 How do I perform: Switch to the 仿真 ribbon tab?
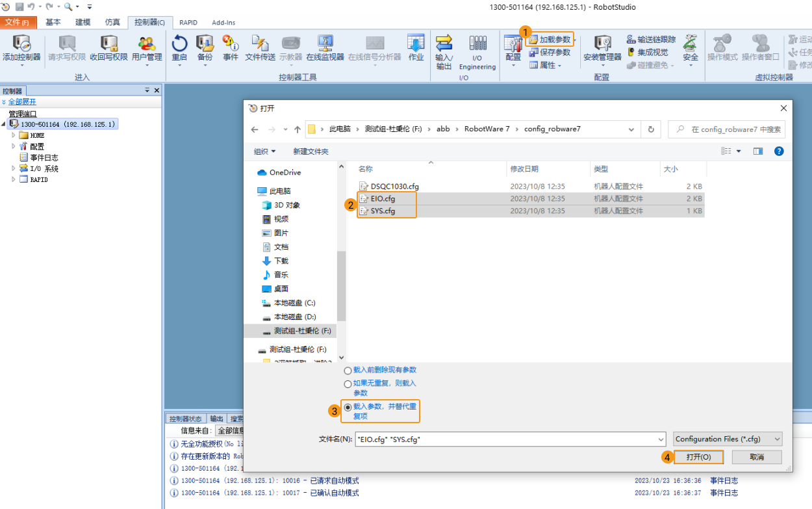click(112, 22)
